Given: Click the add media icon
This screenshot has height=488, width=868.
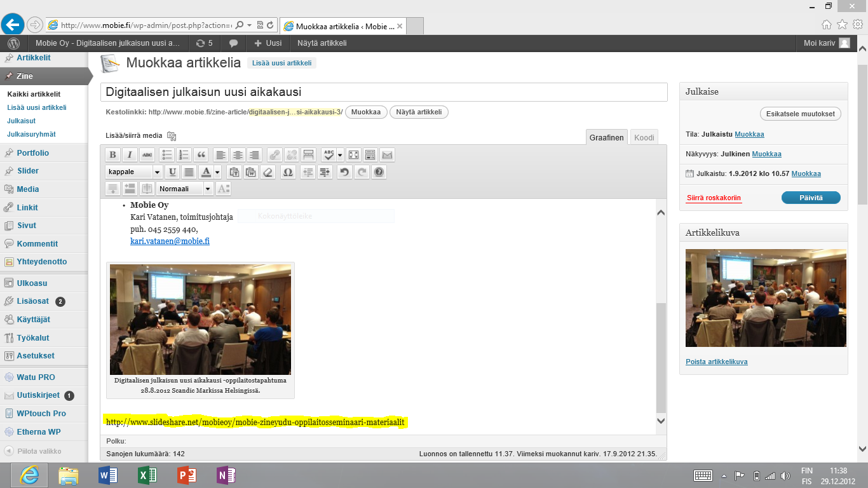Looking at the screenshot, I should [171, 135].
